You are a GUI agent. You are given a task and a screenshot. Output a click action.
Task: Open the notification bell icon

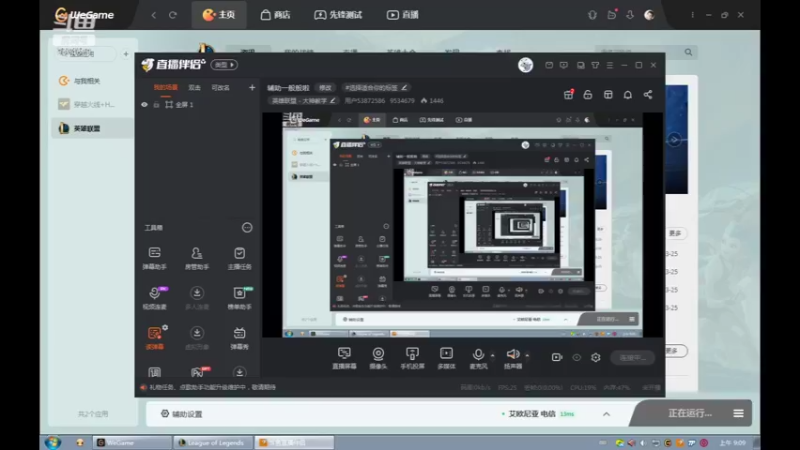click(628, 95)
